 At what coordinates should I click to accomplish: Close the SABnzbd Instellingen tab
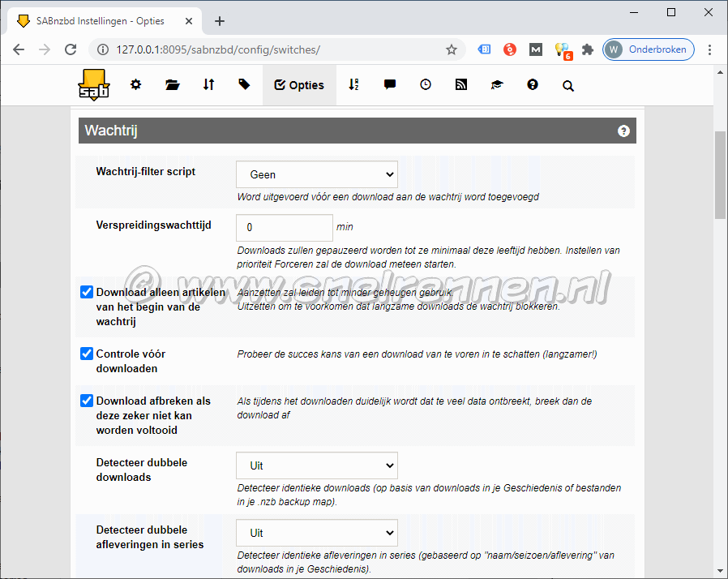click(189, 21)
